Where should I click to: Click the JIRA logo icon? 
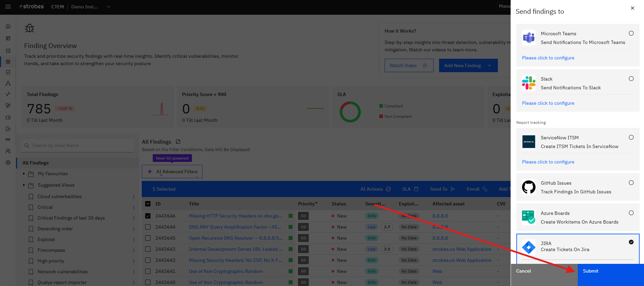pos(529,247)
